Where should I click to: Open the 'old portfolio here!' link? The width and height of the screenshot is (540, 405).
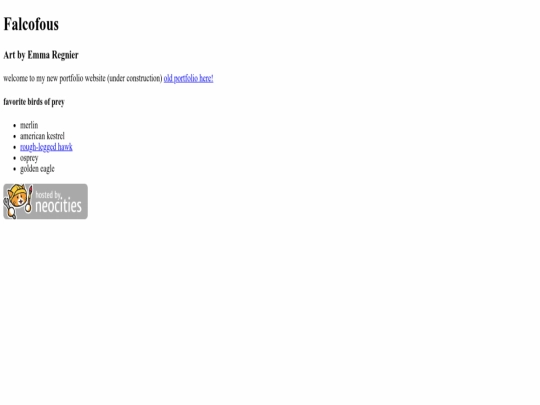pyautogui.click(x=188, y=79)
